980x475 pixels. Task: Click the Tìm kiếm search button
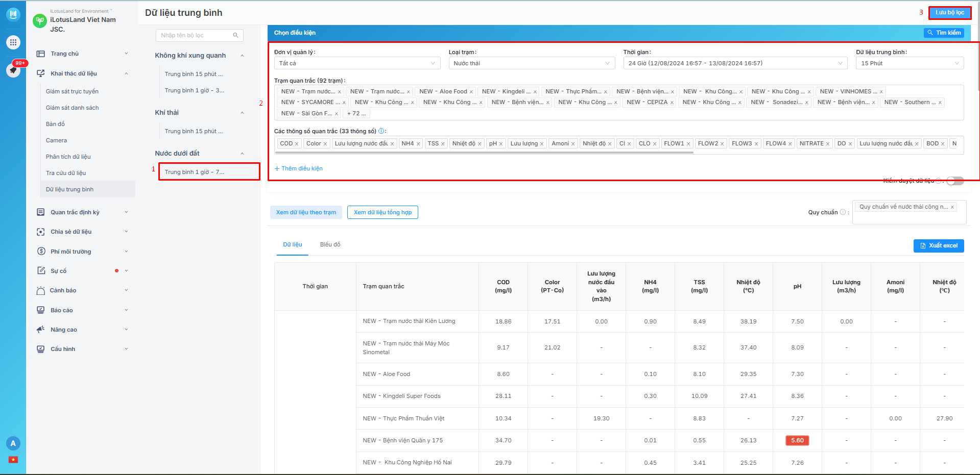click(944, 33)
